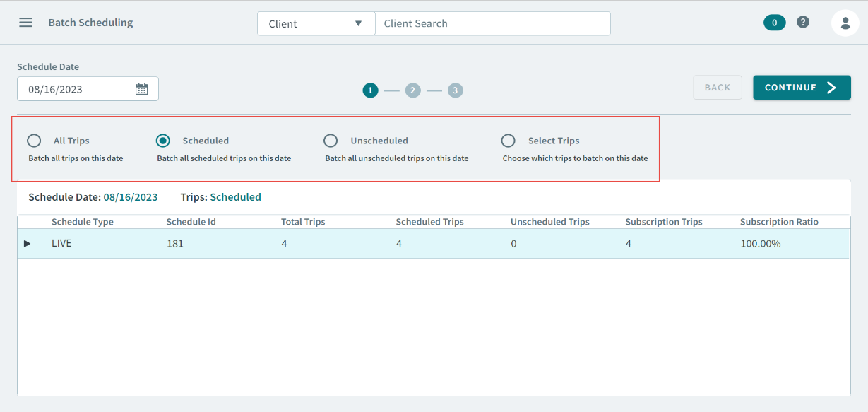Click the Schedule Date text field
Screen dimensions: 868x412
(78, 89)
